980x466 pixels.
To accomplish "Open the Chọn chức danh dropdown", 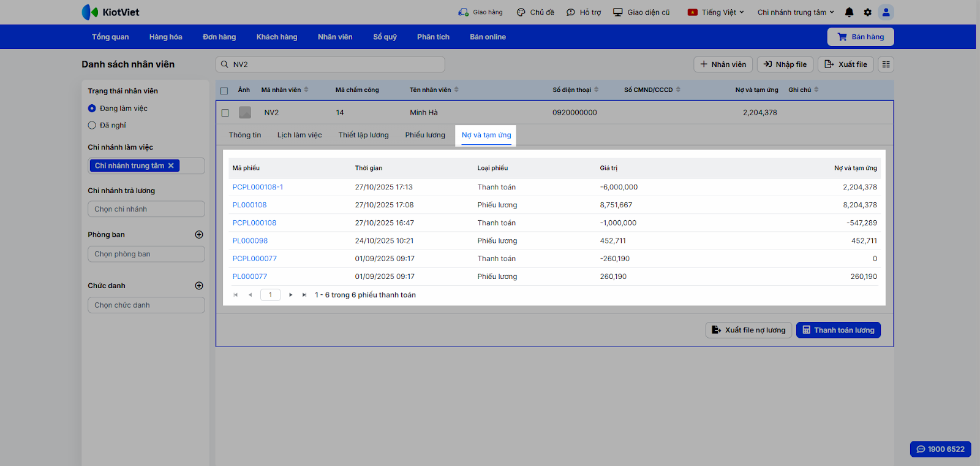I will 146,305.
